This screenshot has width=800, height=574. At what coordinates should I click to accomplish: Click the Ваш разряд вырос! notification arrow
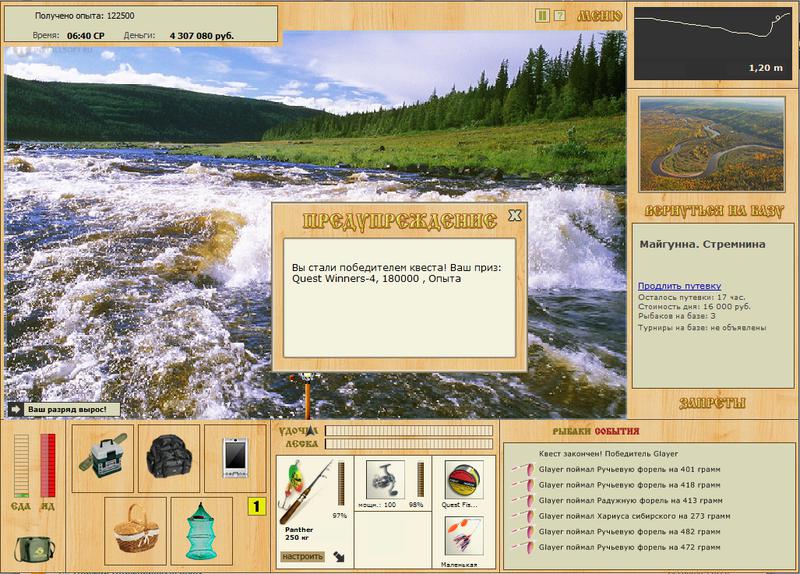click(x=15, y=409)
